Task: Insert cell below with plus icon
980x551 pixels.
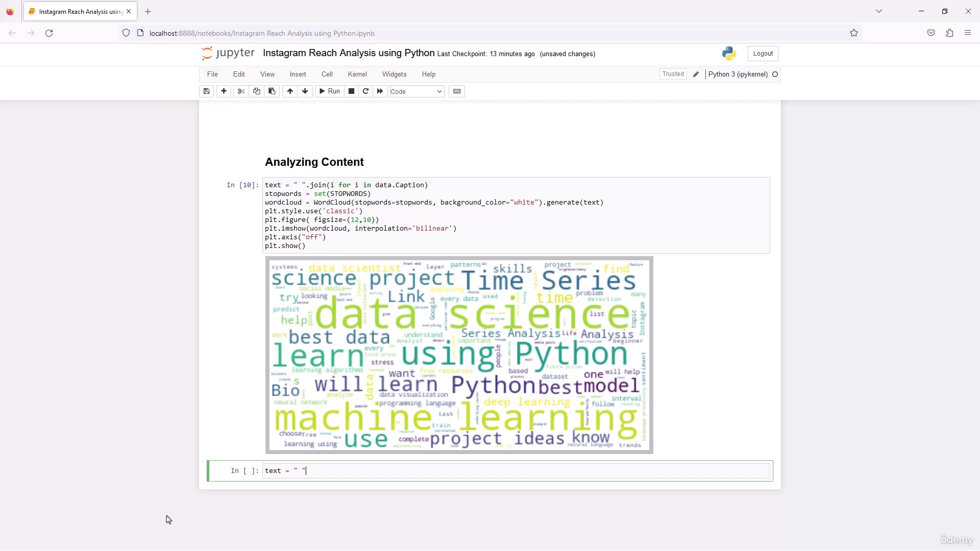Action: pyautogui.click(x=224, y=91)
